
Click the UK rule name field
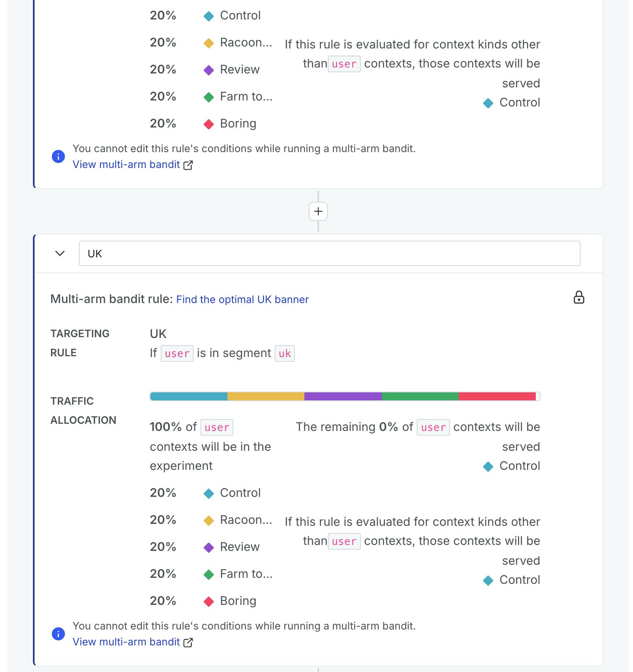tap(329, 253)
